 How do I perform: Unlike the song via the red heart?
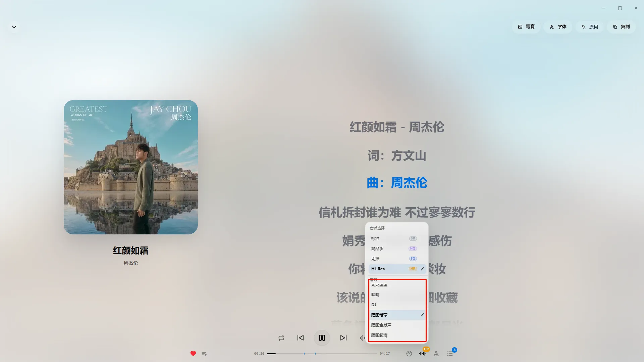(193, 354)
